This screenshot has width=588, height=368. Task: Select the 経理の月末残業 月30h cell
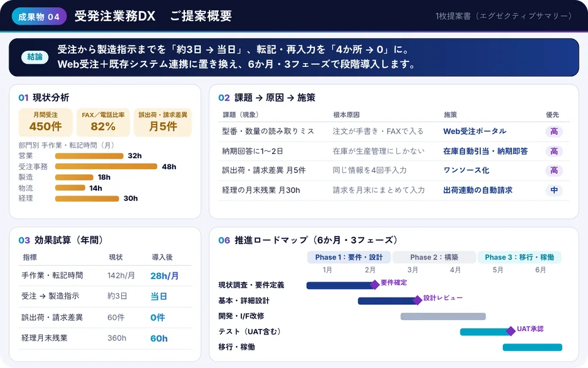pos(261,190)
